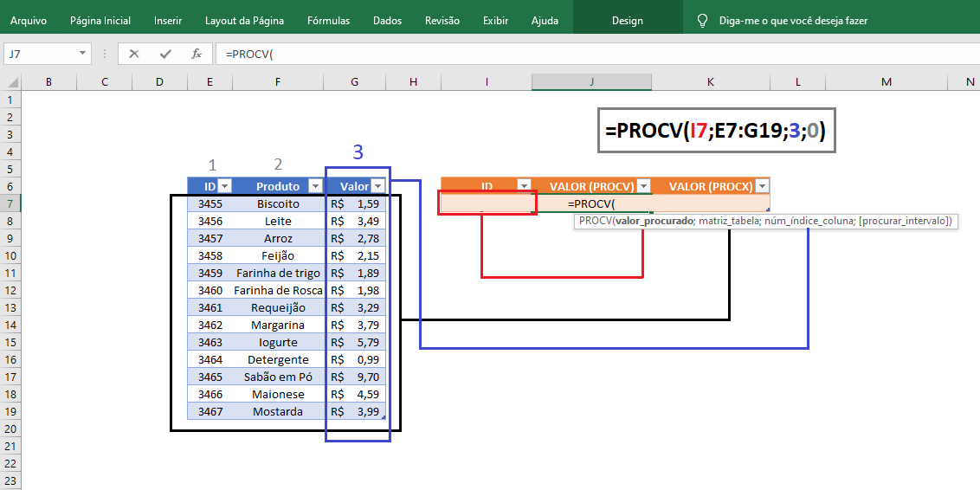
Task: Click the PROCV function name in tooltip
Action: click(595, 221)
